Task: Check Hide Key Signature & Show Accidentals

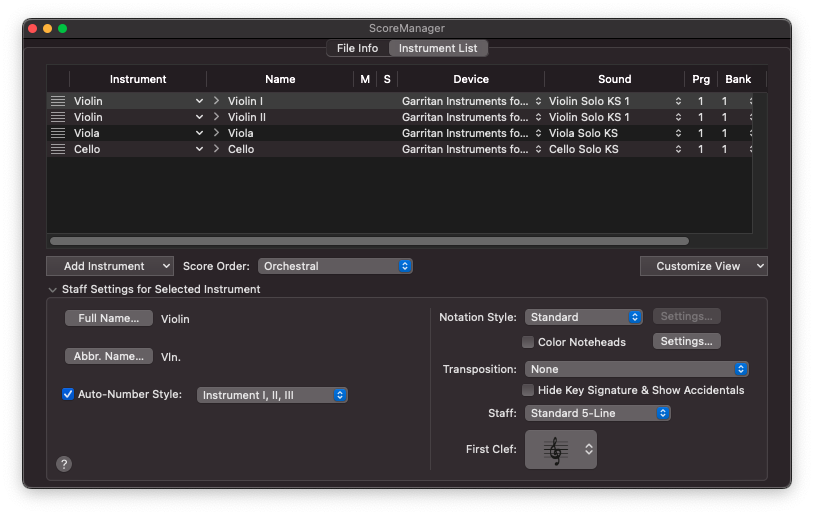Action: pyautogui.click(x=528, y=390)
